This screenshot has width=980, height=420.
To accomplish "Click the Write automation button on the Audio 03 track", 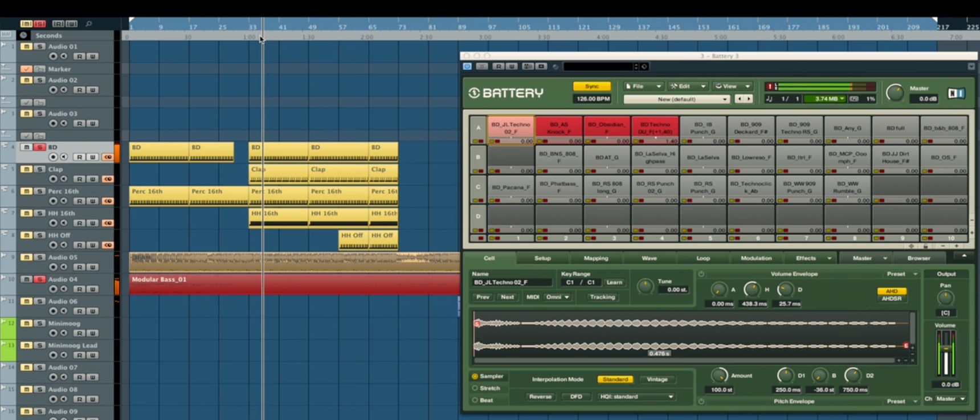I will (92, 124).
